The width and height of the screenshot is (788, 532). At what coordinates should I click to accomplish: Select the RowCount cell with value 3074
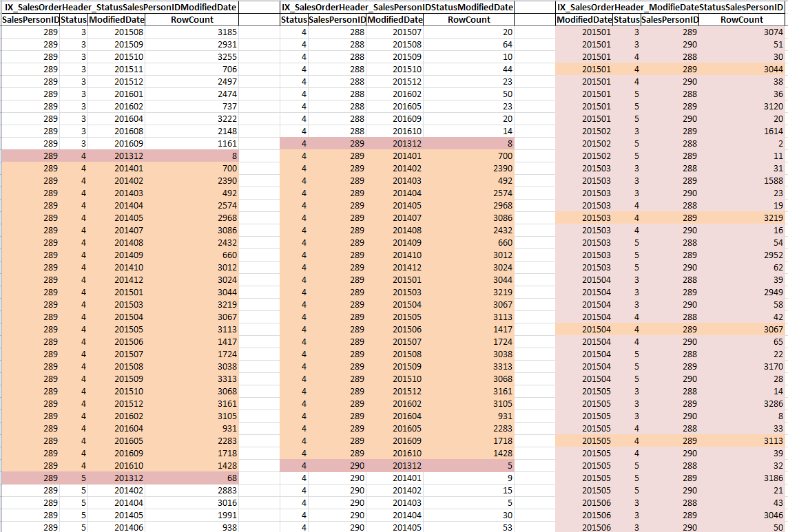coord(742,32)
